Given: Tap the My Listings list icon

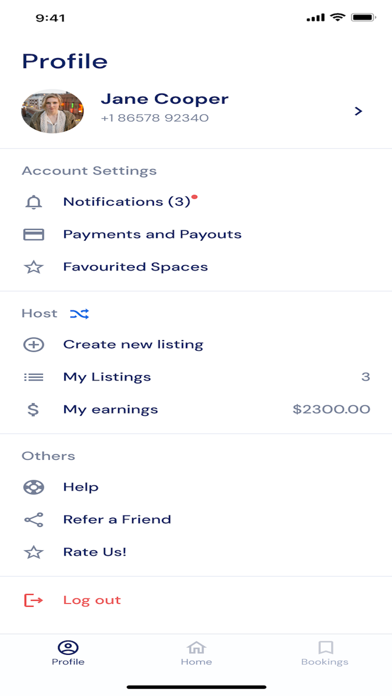Looking at the screenshot, I should pyautogui.click(x=33, y=377).
